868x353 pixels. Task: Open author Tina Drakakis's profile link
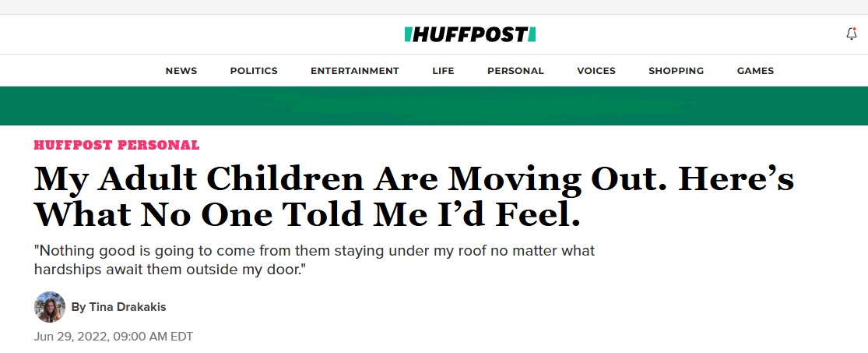[x=127, y=307]
